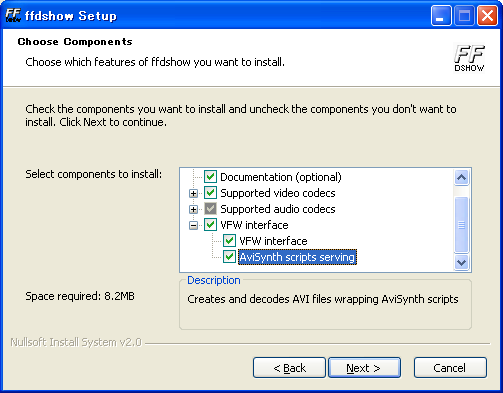Select the Supported video codecs label

click(x=278, y=193)
